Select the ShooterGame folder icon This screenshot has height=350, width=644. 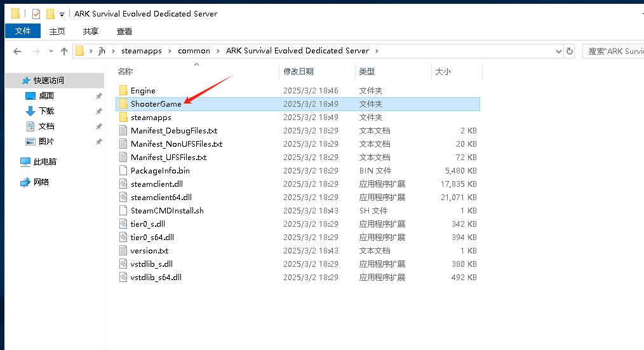[x=123, y=104]
